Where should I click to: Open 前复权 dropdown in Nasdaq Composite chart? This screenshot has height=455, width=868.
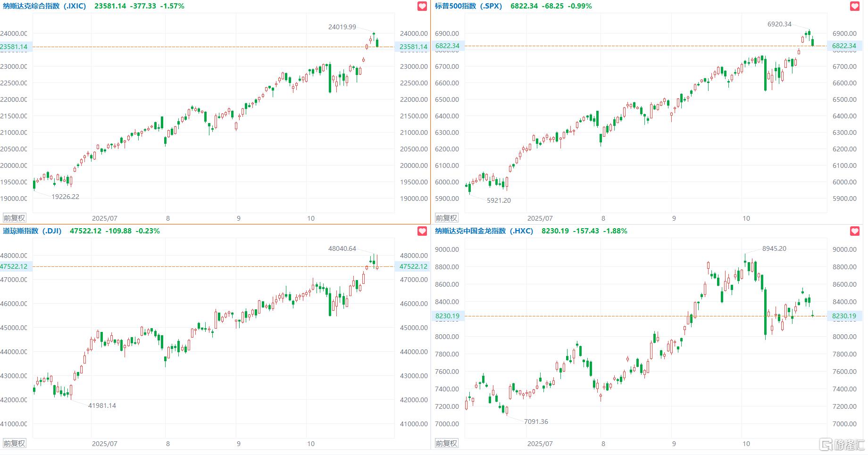point(14,218)
